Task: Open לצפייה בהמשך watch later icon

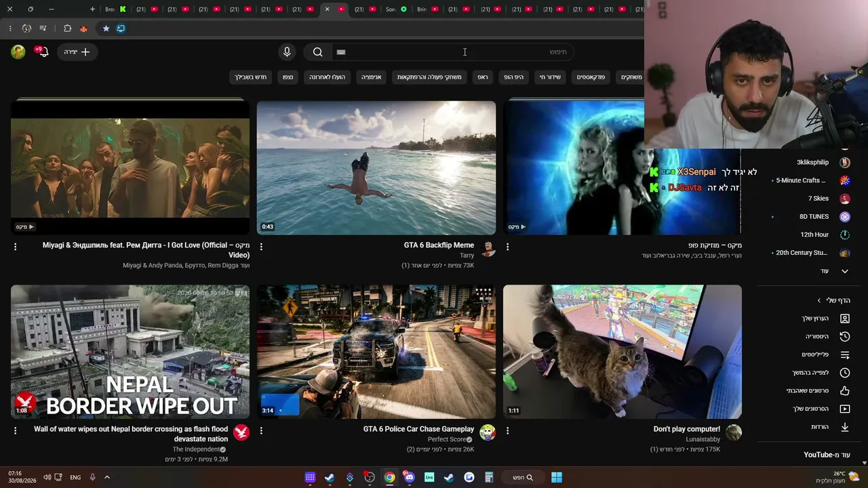Action: [845, 373]
